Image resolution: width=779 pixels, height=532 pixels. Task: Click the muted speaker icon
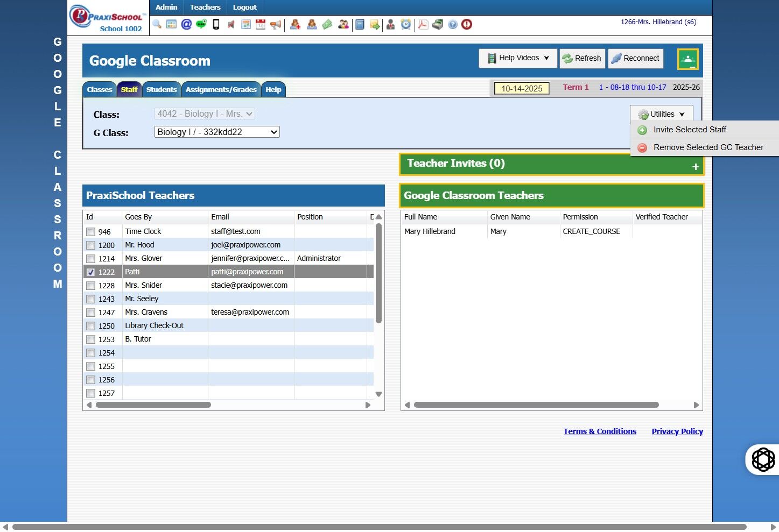click(x=231, y=24)
